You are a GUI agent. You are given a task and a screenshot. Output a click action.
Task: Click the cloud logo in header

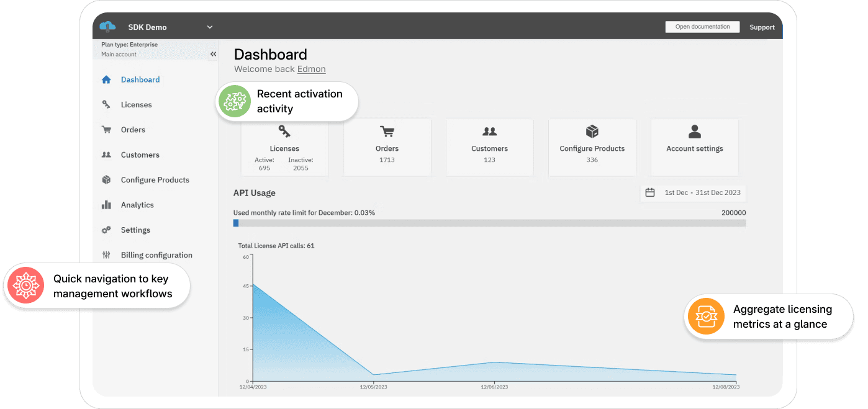[x=108, y=26]
